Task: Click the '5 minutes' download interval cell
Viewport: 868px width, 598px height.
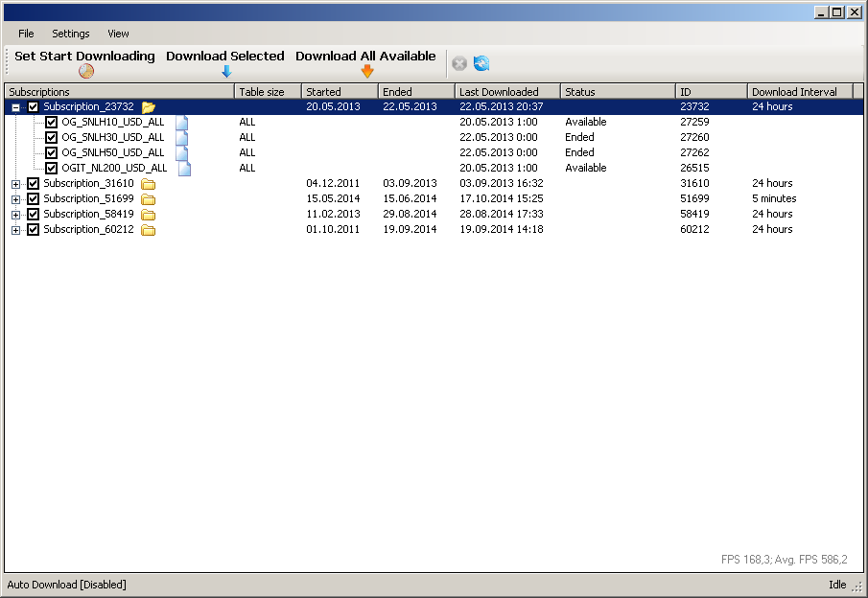Action: point(774,198)
